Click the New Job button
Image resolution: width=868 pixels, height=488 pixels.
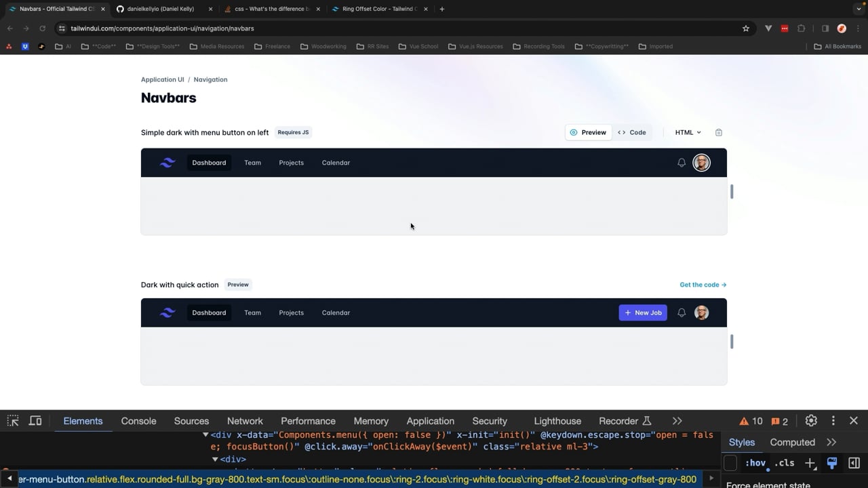point(643,312)
